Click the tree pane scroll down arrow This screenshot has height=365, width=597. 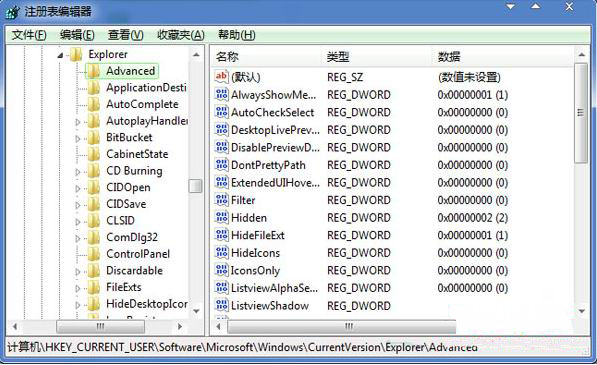(x=196, y=311)
